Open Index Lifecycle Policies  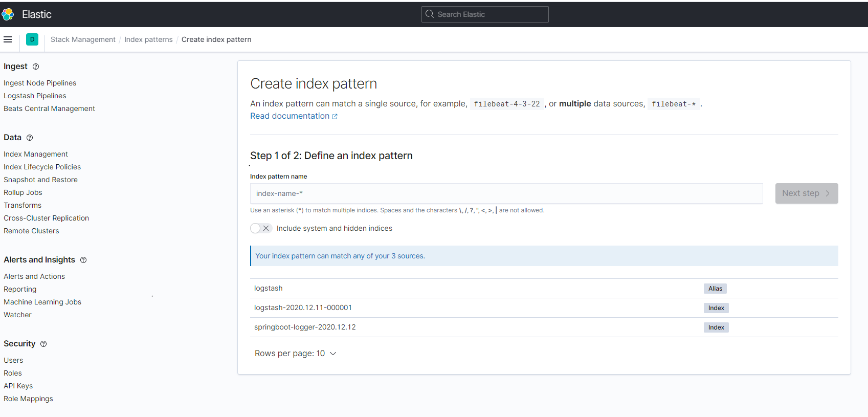point(42,167)
